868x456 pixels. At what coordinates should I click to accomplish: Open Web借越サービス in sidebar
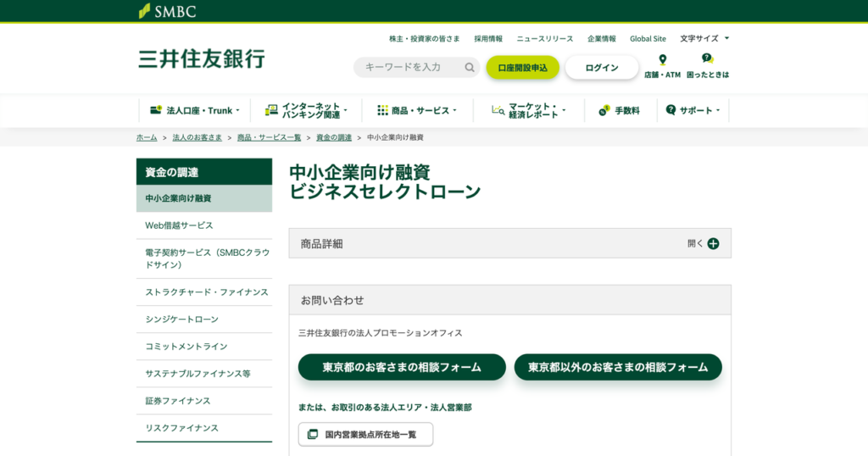204,225
